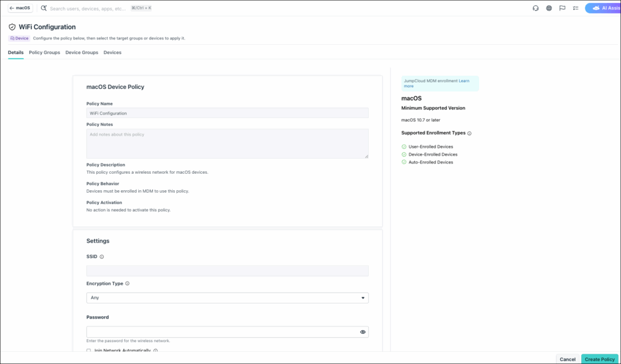Switch to the Devices tab

point(112,52)
